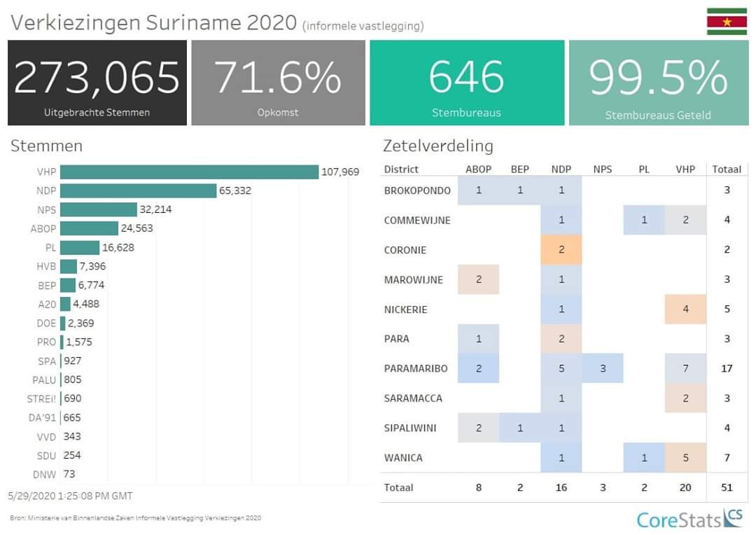The width and height of the screenshot is (756, 535).
Task: Click the PARAMARIBO district row label
Action: [x=416, y=368]
